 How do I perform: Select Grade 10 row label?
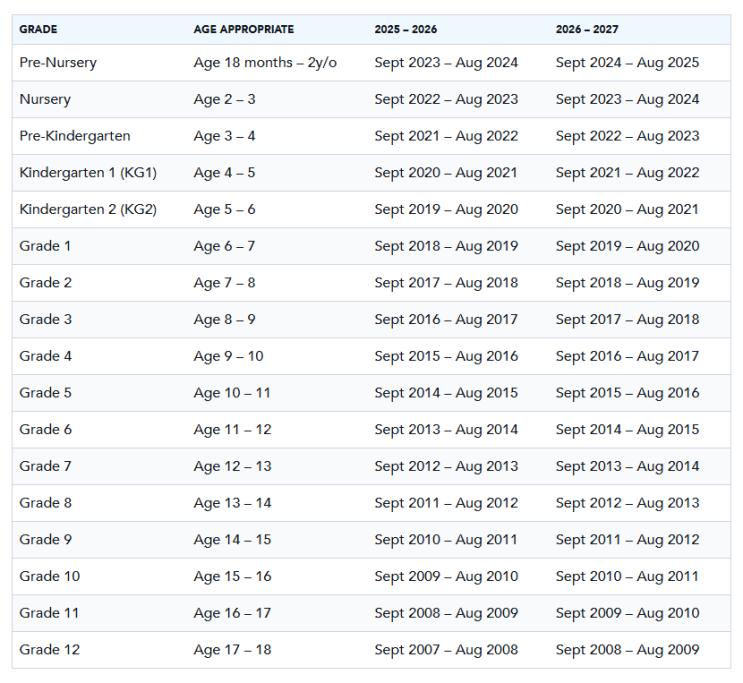coord(50,576)
